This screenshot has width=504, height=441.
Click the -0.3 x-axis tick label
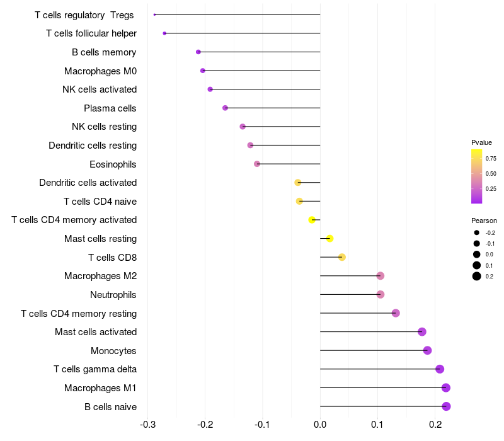(147, 425)
